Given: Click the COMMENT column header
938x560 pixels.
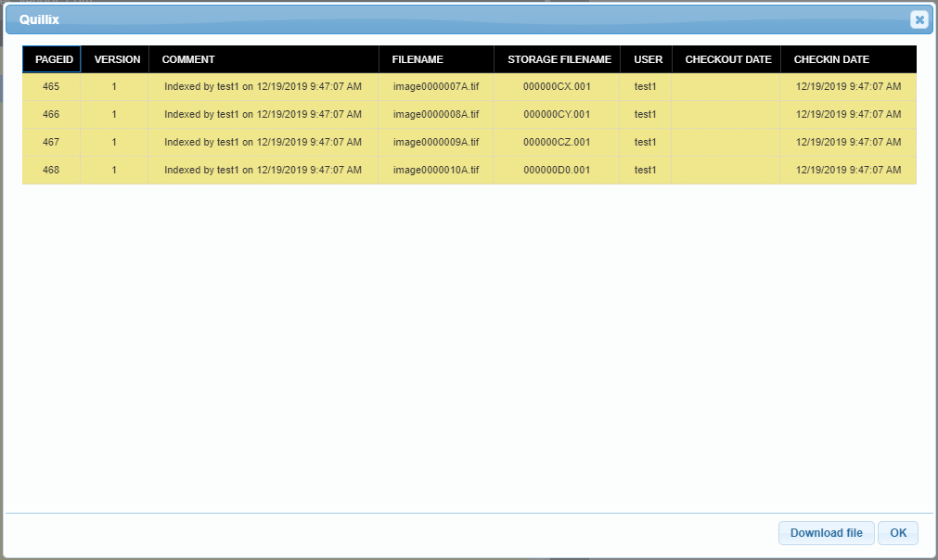Looking at the screenshot, I should click(188, 59).
